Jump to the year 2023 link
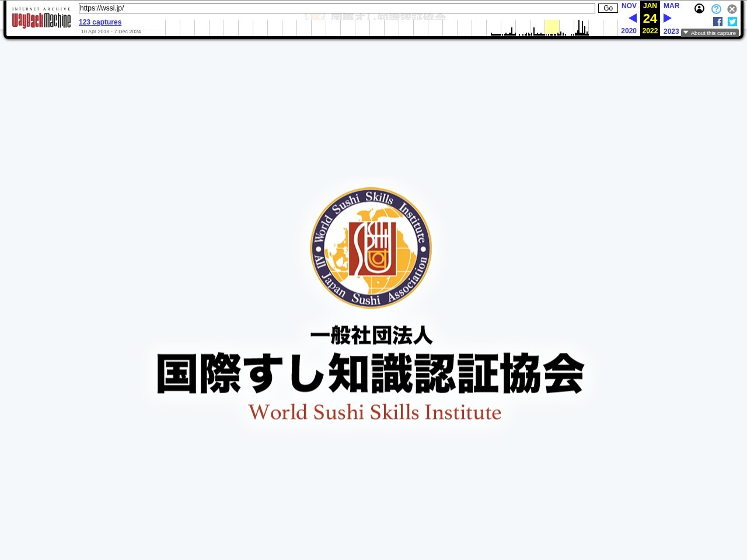747x560 pixels. point(671,32)
